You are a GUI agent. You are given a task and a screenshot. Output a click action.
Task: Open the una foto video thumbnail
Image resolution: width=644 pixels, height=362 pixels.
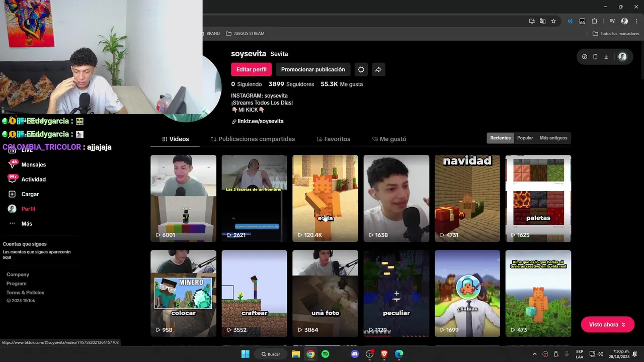pyautogui.click(x=325, y=293)
